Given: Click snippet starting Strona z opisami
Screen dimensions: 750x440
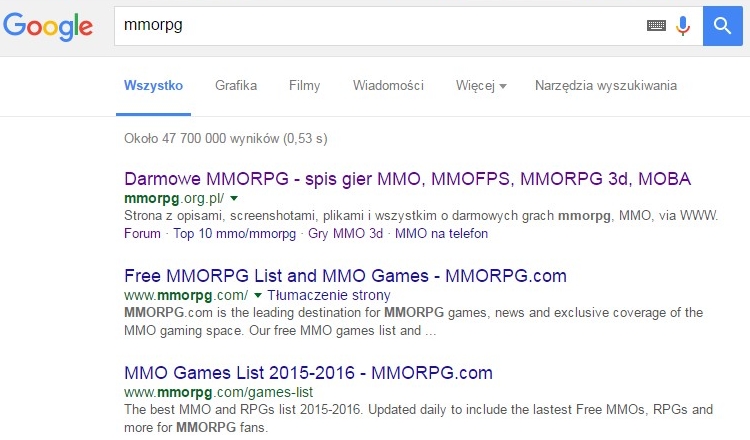Looking at the screenshot, I should 421,216.
